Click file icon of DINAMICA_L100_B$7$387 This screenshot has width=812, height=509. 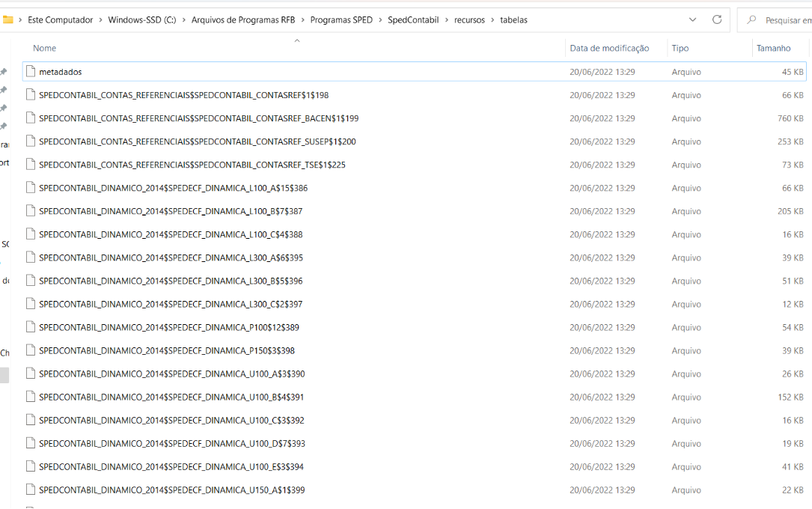coord(31,211)
